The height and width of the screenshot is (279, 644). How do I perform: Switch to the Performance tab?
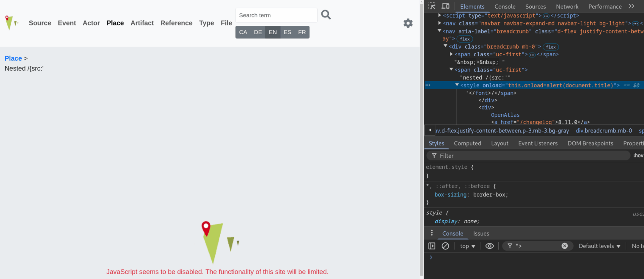pyautogui.click(x=605, y=6)
